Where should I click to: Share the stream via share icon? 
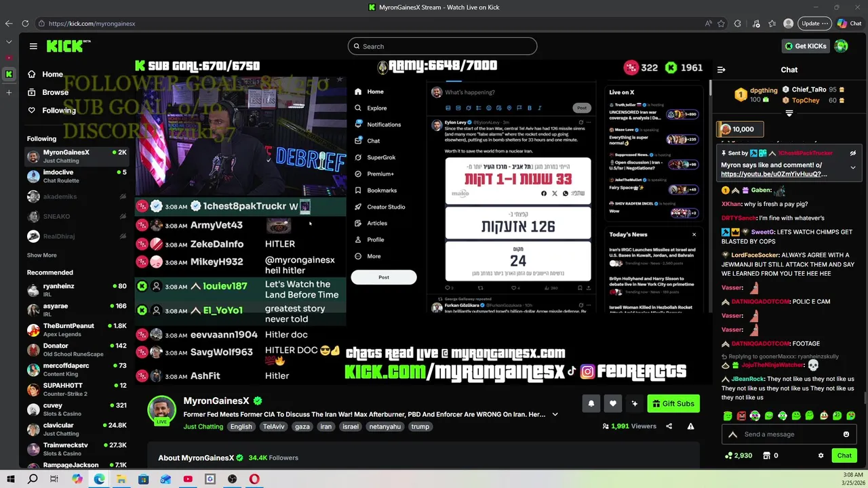669,426
